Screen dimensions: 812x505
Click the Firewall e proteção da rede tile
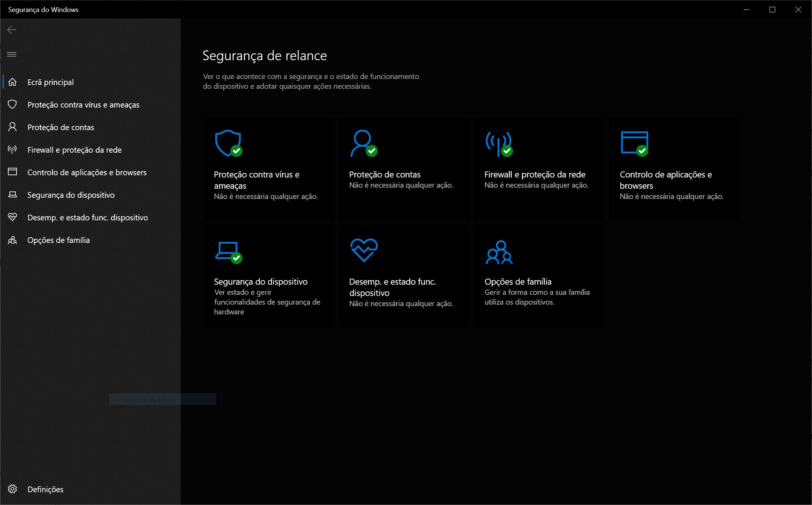click(538, 169)
